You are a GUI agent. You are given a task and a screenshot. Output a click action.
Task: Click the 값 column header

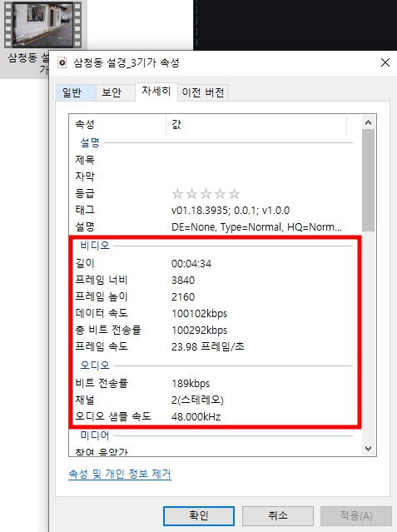(256, 125)
